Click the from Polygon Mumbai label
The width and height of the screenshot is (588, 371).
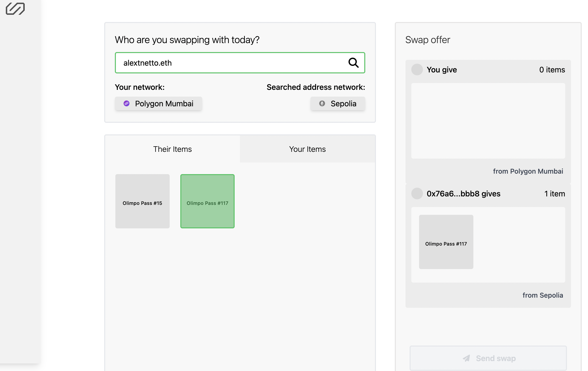[x=528, y=171]
